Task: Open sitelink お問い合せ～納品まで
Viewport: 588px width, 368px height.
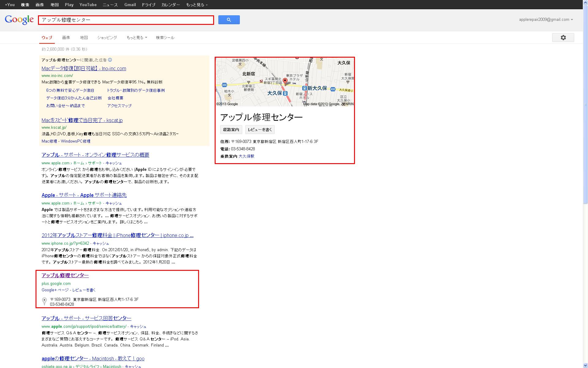Action: tap(66, 105)
